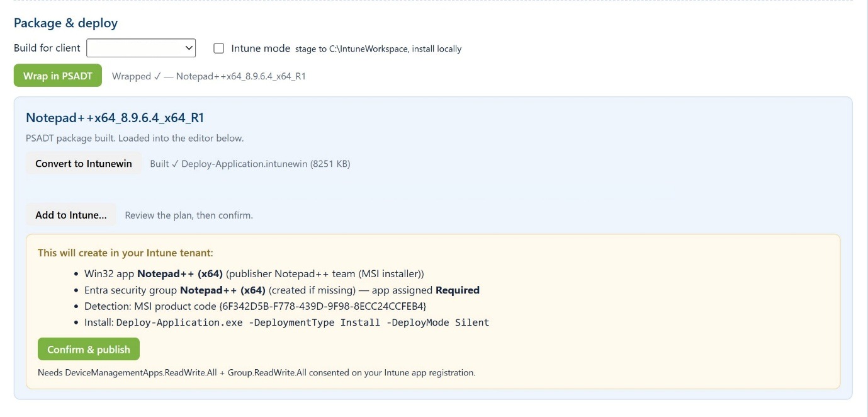Click the Built ✓ Deploy-Application.intunewin status

250,164
